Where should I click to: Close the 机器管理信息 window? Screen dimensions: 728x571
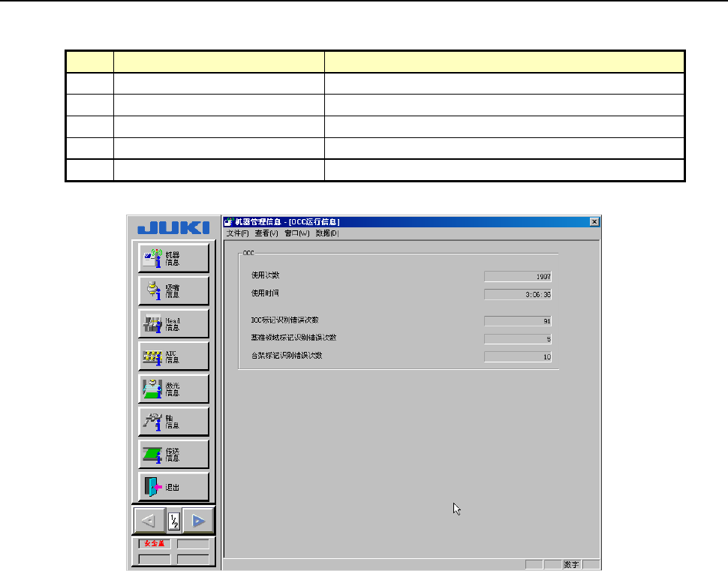coord(594,222)
